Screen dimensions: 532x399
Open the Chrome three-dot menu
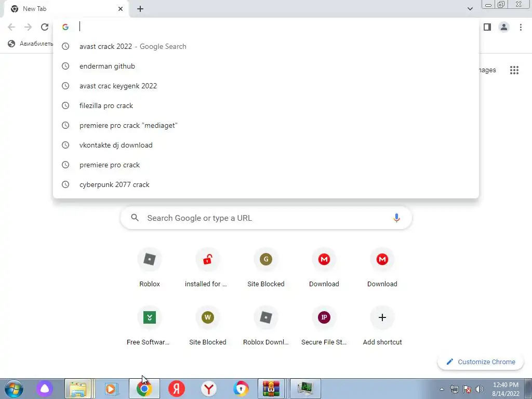click(521, 27)
